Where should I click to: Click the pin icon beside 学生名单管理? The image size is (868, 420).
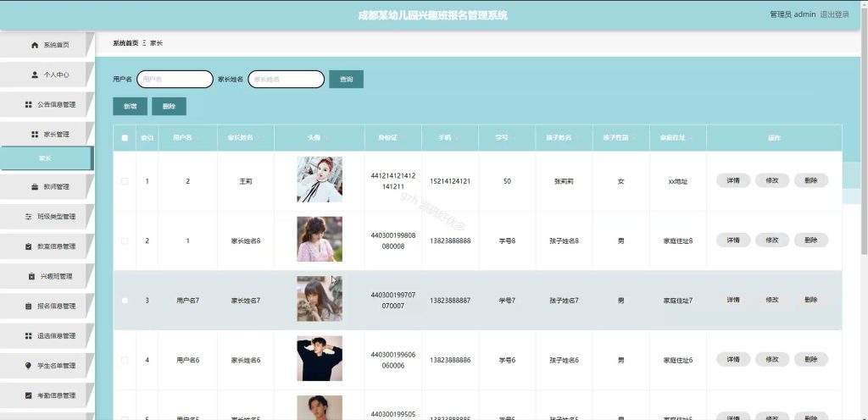[29, 366]
